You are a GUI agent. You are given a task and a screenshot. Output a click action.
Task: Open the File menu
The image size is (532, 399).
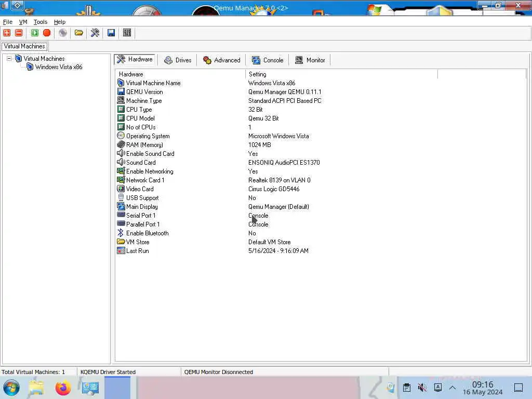coord(7,22)
